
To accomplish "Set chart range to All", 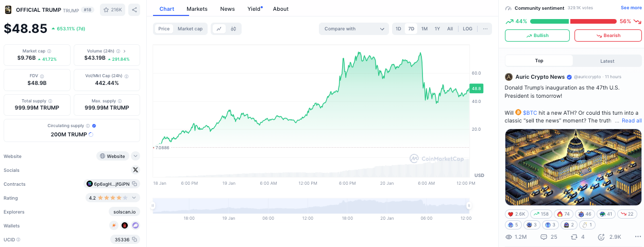I will click(x=450, y=29).
